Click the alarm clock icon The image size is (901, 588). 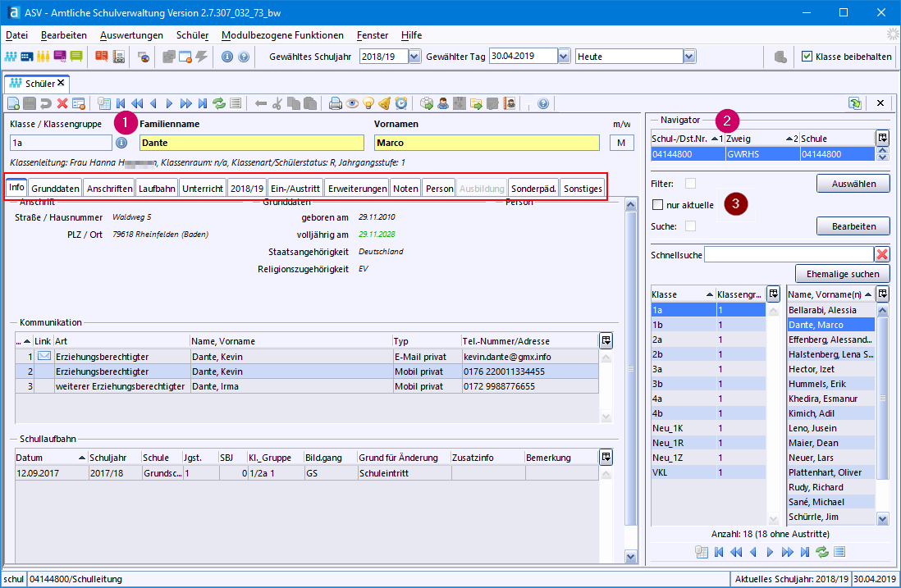point(400,103)
